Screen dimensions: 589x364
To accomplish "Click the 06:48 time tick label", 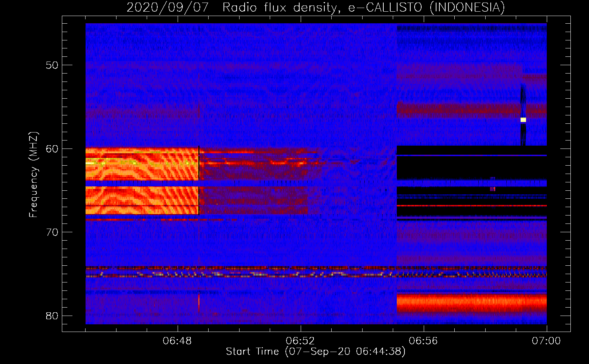I will [178, 341].
